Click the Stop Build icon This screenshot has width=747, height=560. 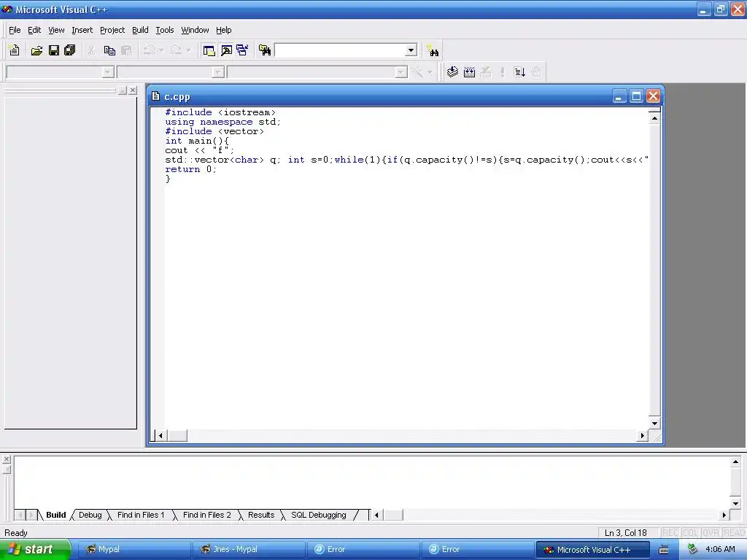point(486,72)
